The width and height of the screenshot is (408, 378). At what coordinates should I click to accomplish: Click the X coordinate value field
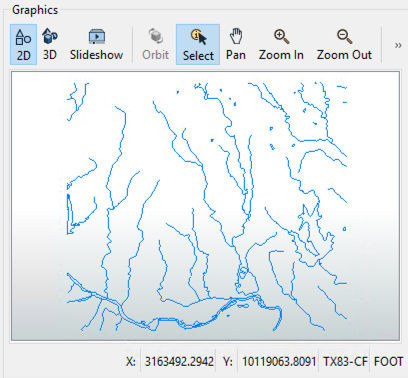coord(179,361)
